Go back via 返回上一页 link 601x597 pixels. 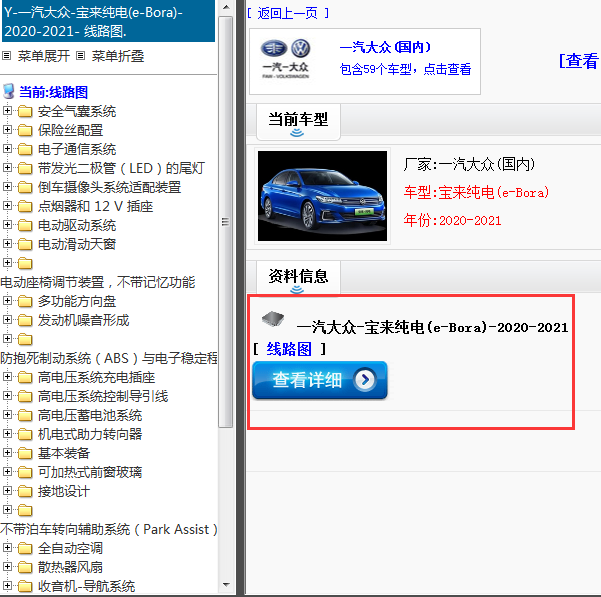point(288,13)
